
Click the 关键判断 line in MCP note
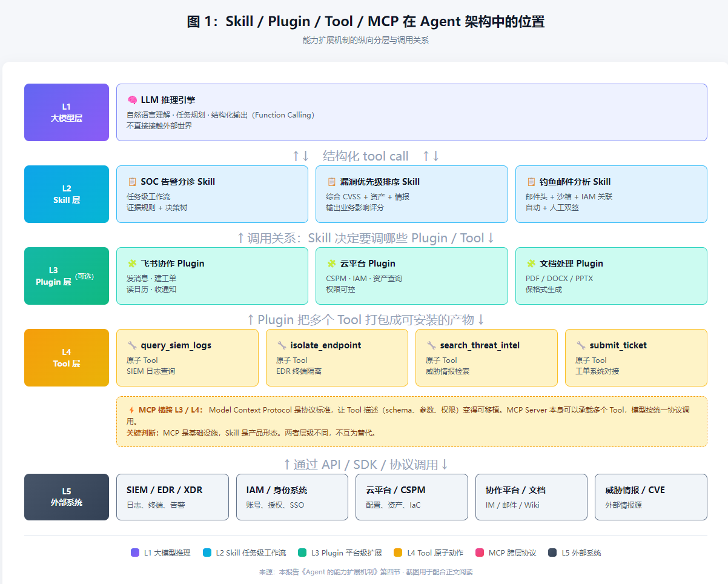tap(251, 433)
